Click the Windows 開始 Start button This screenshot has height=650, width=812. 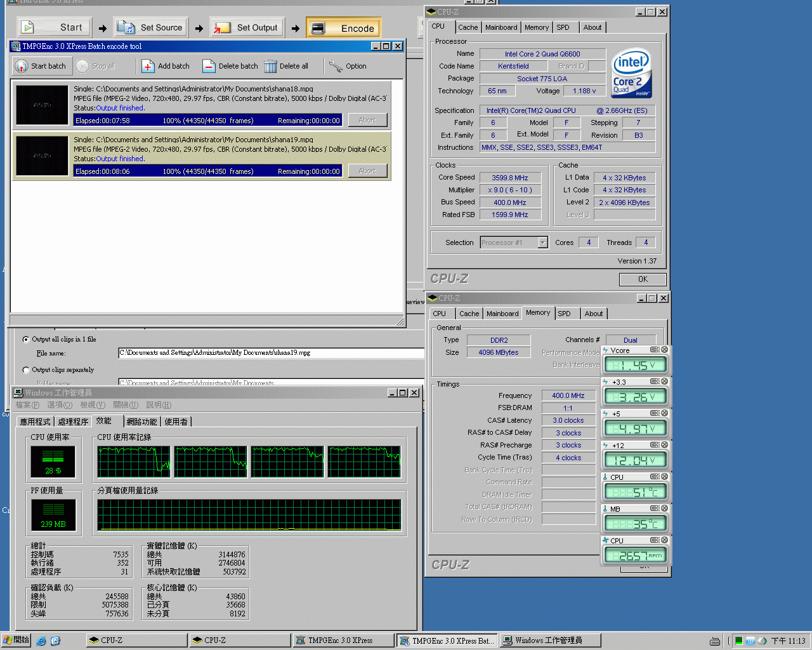(x=16, y=640)
